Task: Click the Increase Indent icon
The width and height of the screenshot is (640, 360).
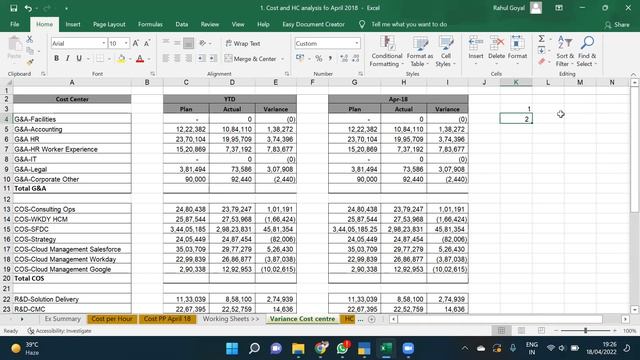Action: [213, 59]
